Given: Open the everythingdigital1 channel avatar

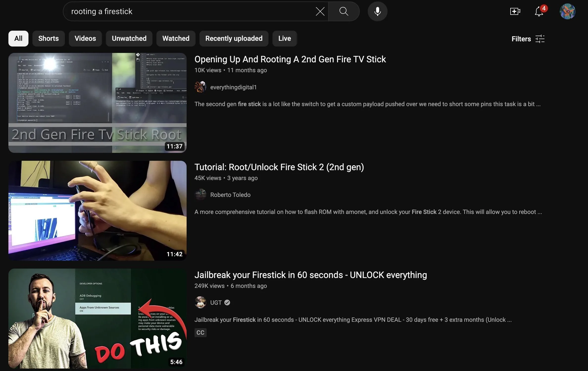Looking at the screenshot, I should (200, 87).
